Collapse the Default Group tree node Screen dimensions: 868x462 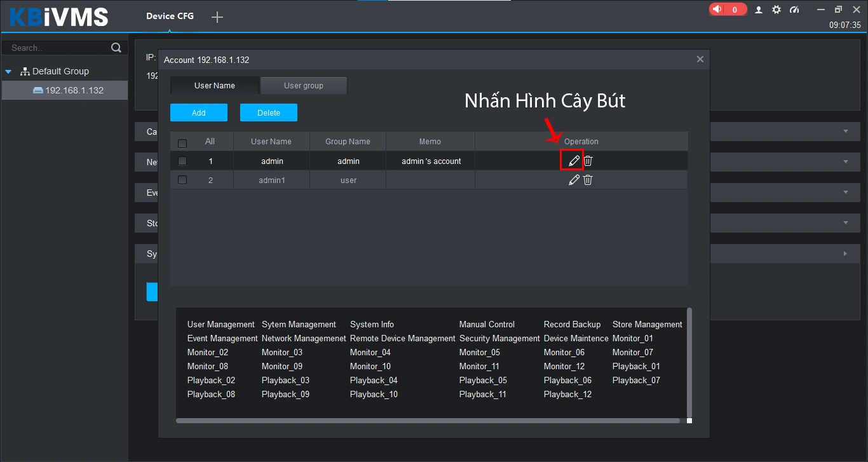(9, 72)
